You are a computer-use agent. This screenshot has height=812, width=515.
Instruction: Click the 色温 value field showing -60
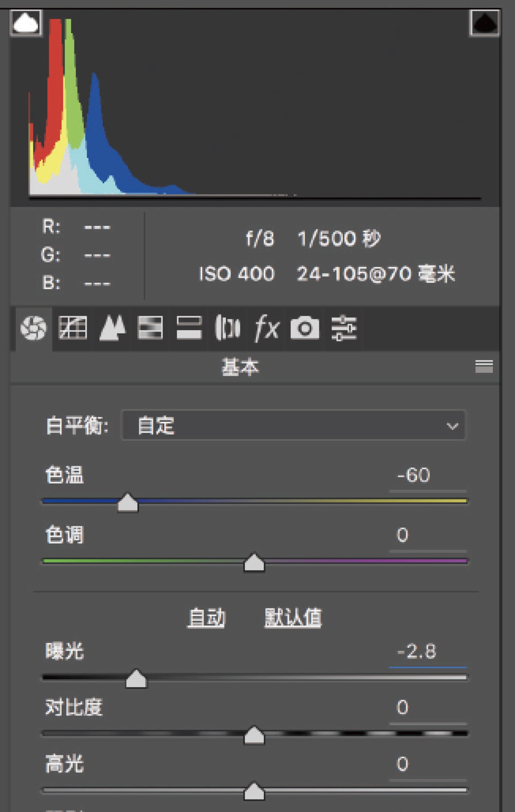click(428, 476)
